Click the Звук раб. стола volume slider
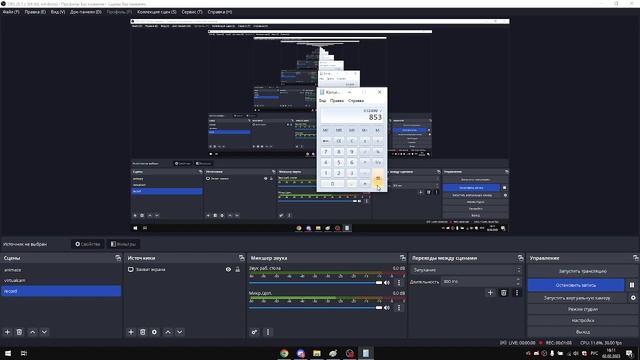 tap(316, 282)
